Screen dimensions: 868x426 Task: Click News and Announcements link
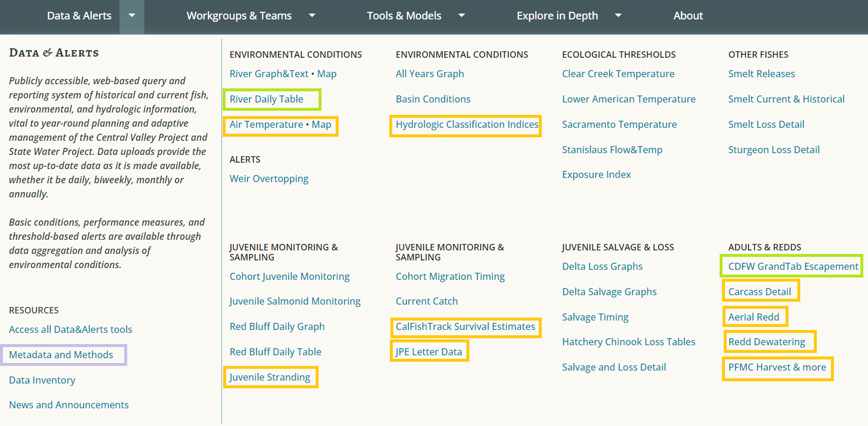pos(68,405)
